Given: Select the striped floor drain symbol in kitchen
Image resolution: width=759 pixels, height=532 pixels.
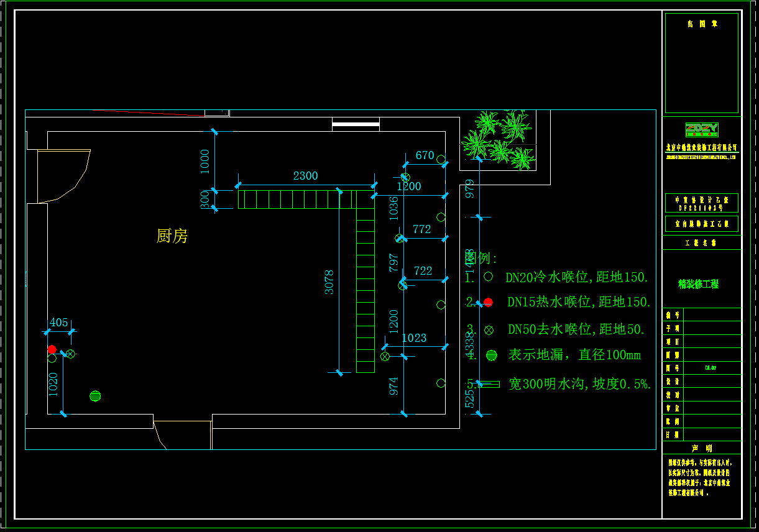Looking at the screenshot, I should click(95, 396).
